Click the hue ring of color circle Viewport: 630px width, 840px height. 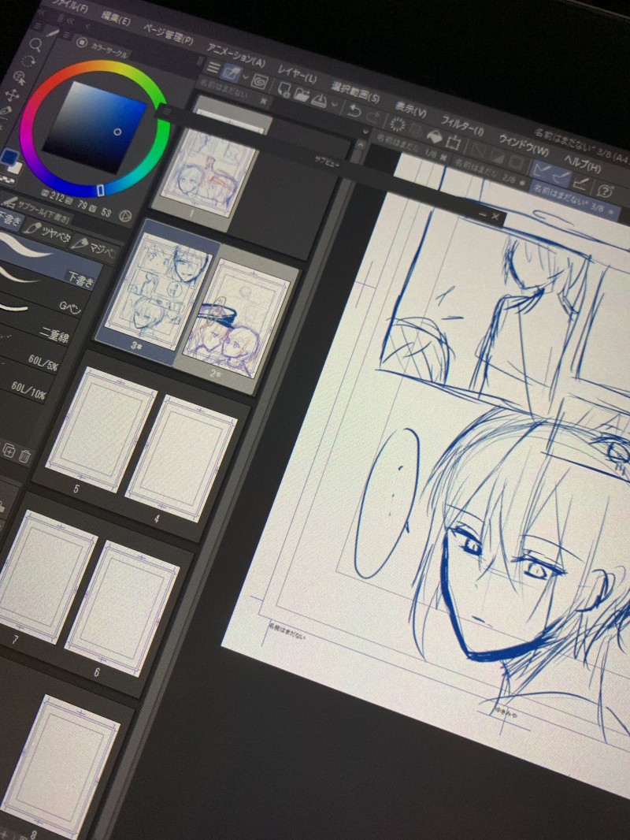coord(94,127)
